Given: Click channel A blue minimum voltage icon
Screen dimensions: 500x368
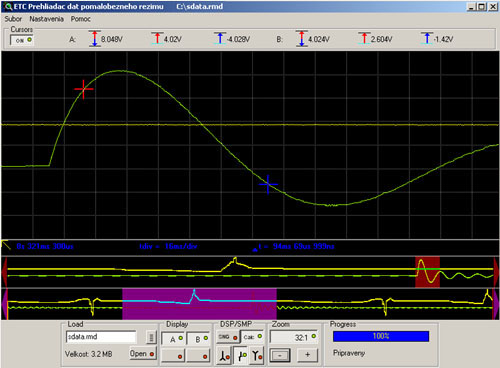Looking at the screenshot, I should [220, 39].
